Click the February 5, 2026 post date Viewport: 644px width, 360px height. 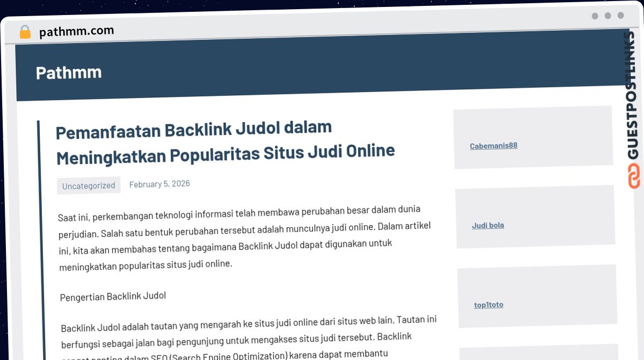point(159,184)
